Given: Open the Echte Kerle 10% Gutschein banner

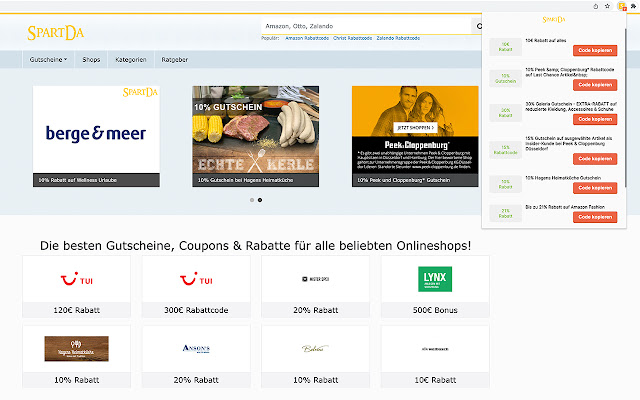Looking at the screenshot, I should [x=256, y=136].
